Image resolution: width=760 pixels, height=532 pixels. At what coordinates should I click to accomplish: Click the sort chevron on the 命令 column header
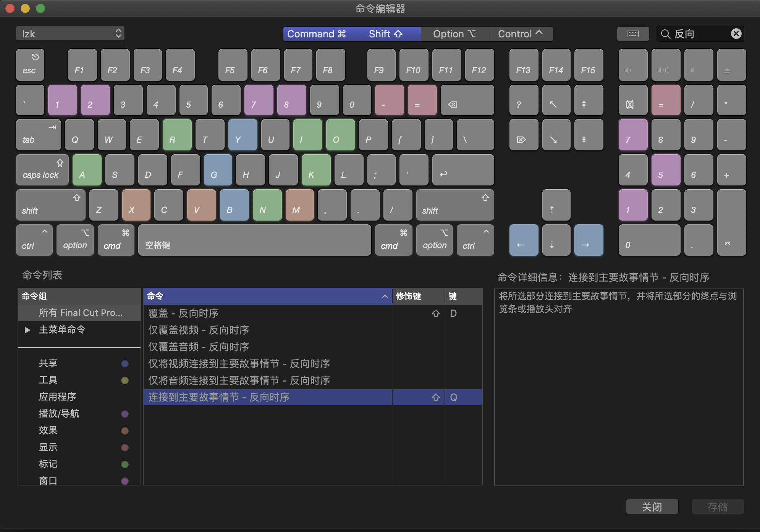coord(385,296)
